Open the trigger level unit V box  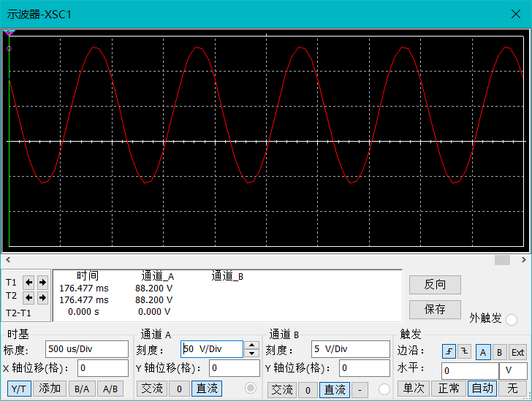[x=513, y=371]
